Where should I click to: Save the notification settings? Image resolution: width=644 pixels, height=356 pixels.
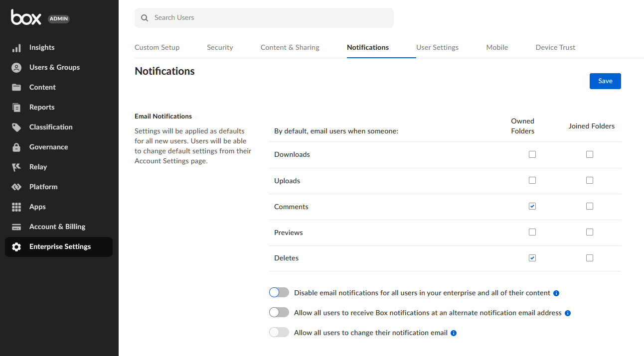[605, 81]
